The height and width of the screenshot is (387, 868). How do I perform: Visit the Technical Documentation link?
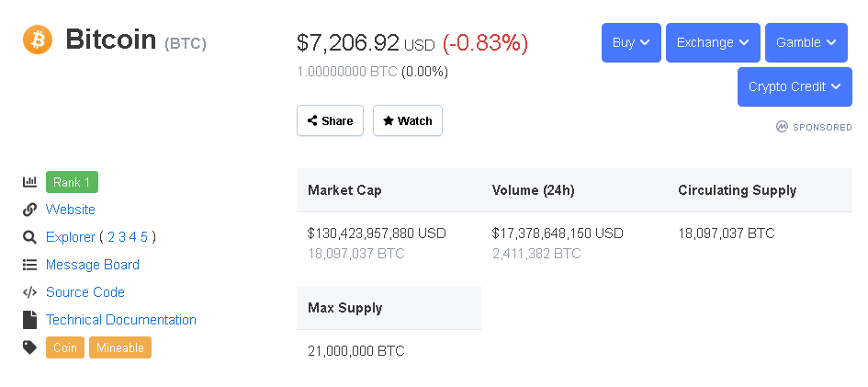pos(120,320)
